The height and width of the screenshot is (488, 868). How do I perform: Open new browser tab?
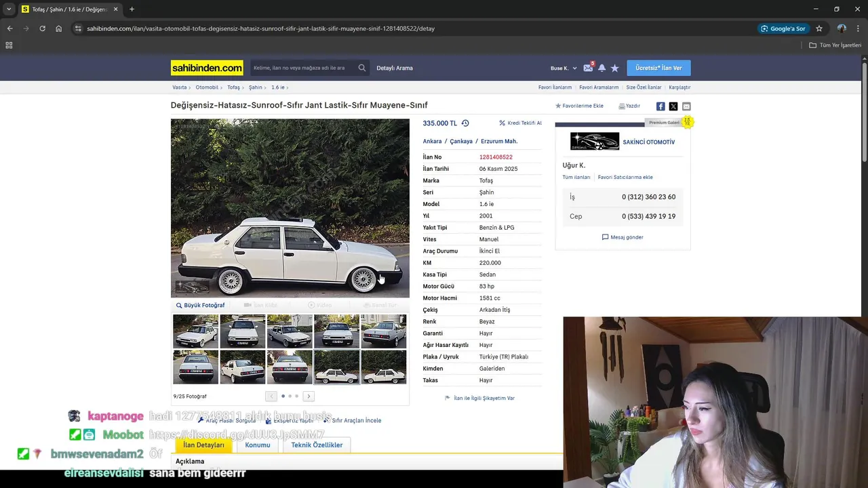[x=132, y=9]
